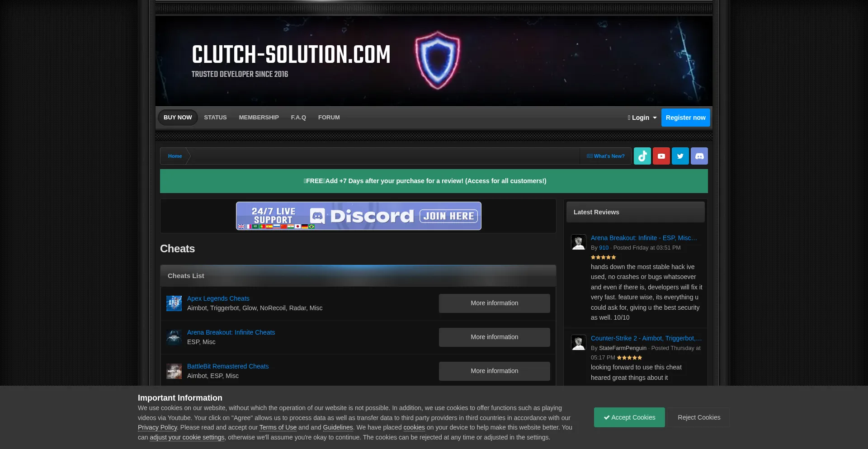The width and height of the screenshot is (868, 449).
Task: Click StateFarmPenguin's avatar icon
Action: (x=578, y=342)
